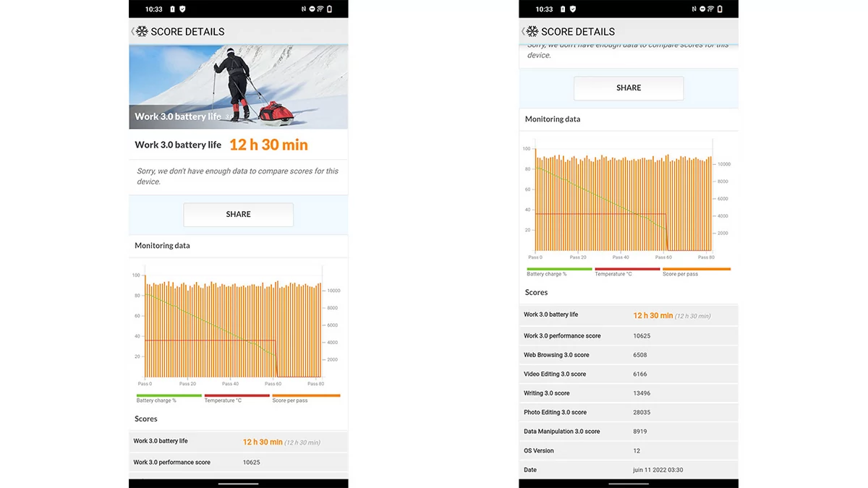Select the green Battery charge % legend on the right phone
The image size is (868, 488).
(559, 272)
